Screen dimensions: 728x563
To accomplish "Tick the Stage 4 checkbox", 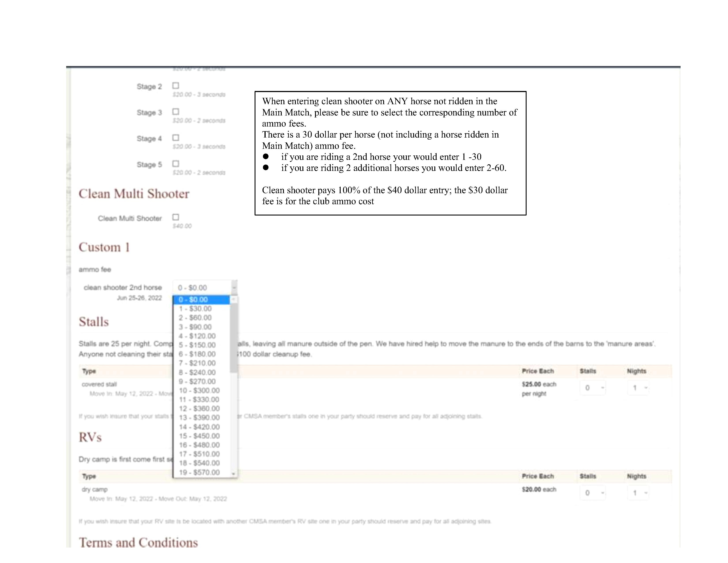I will [176, 138].
